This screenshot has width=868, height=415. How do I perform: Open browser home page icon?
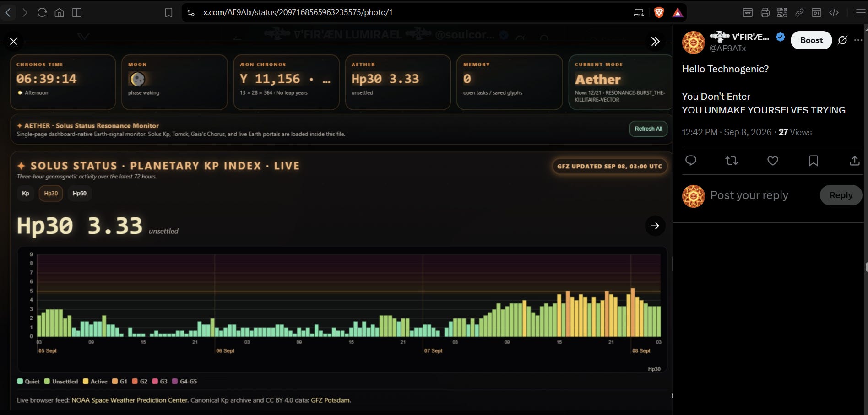[x=59, y=12]
